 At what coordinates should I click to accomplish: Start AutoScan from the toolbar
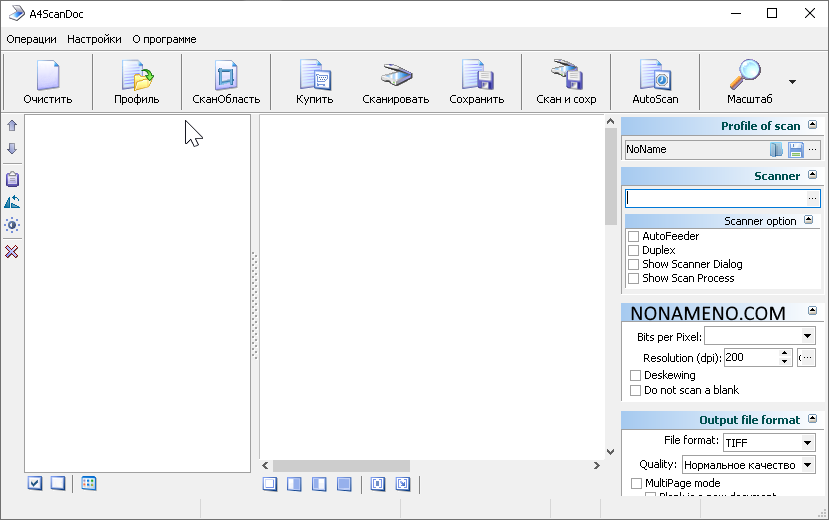coord(655,77)
